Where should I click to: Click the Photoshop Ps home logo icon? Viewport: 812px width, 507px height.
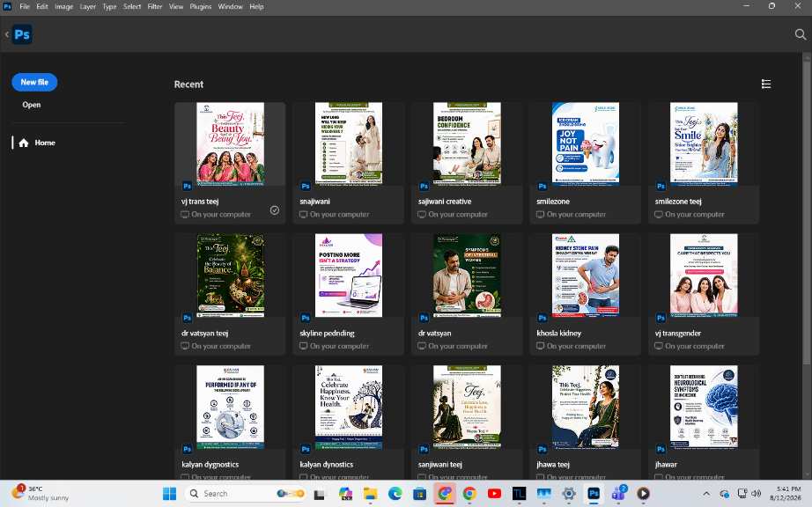[22, 34]
